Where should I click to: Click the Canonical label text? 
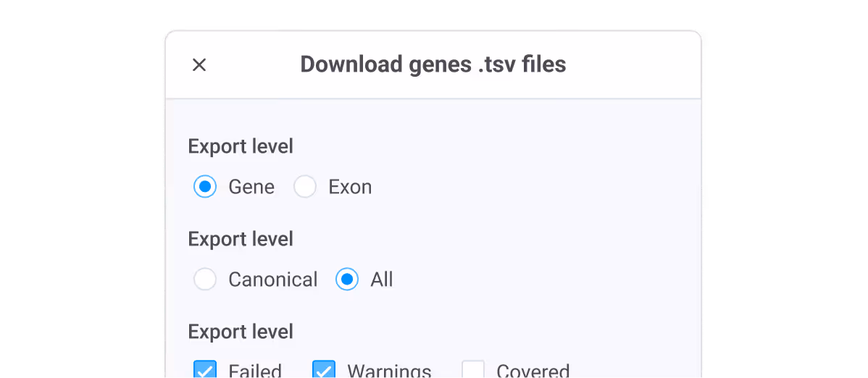(x=273, y=280)
